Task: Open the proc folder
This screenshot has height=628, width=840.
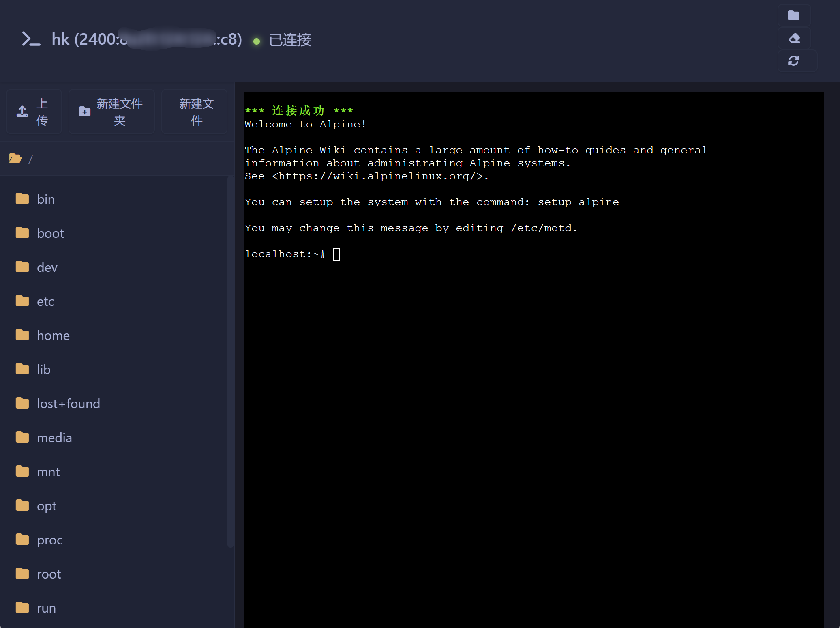Action: coord(114,540)
